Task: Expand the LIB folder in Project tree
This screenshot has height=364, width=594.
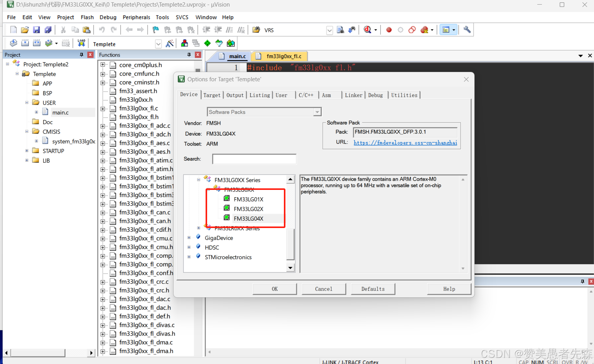Action: click(x=27, y=160)
